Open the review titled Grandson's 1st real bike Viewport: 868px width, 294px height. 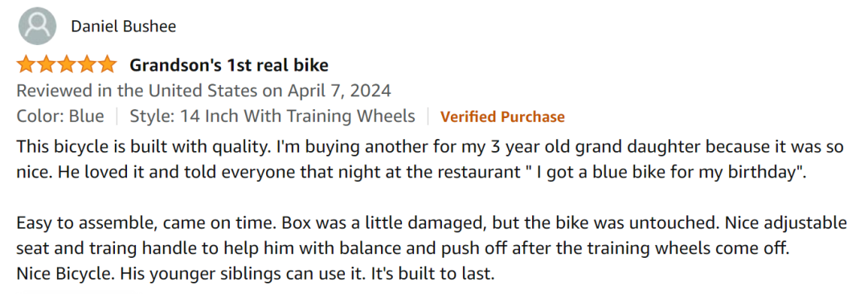click(228, 65)
